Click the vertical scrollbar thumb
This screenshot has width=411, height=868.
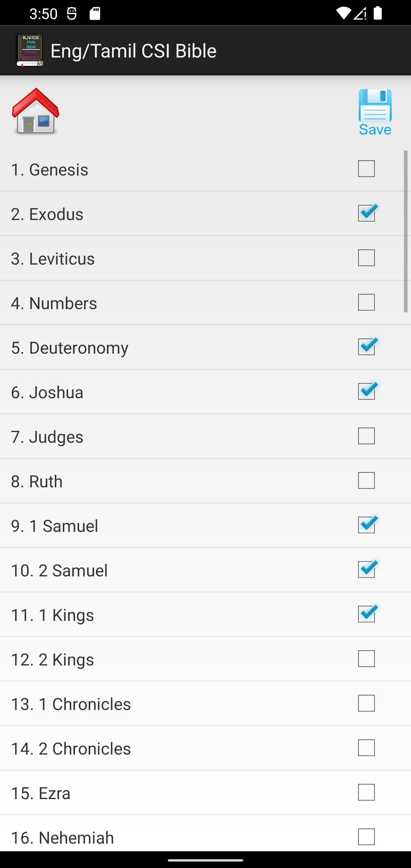pos(406,231)
